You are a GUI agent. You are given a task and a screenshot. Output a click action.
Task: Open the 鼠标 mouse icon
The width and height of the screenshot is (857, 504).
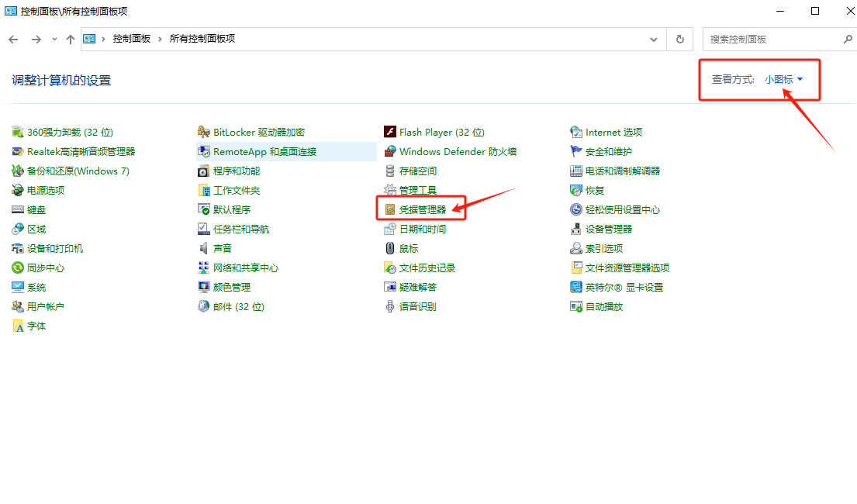389,249
